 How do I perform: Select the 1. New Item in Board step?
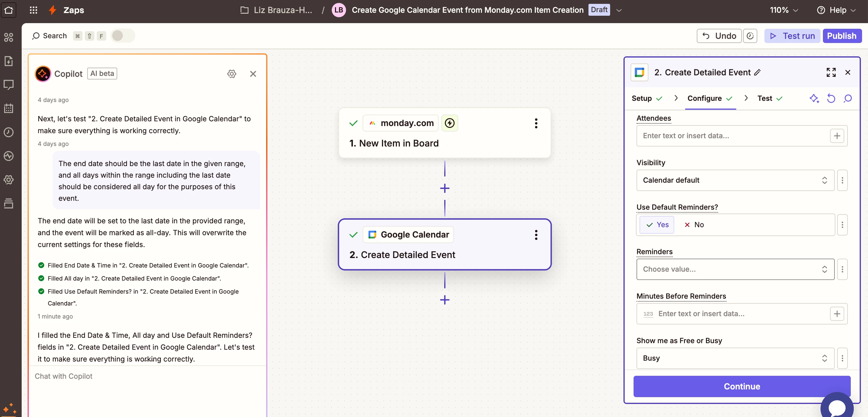click(x=445, y=133)
